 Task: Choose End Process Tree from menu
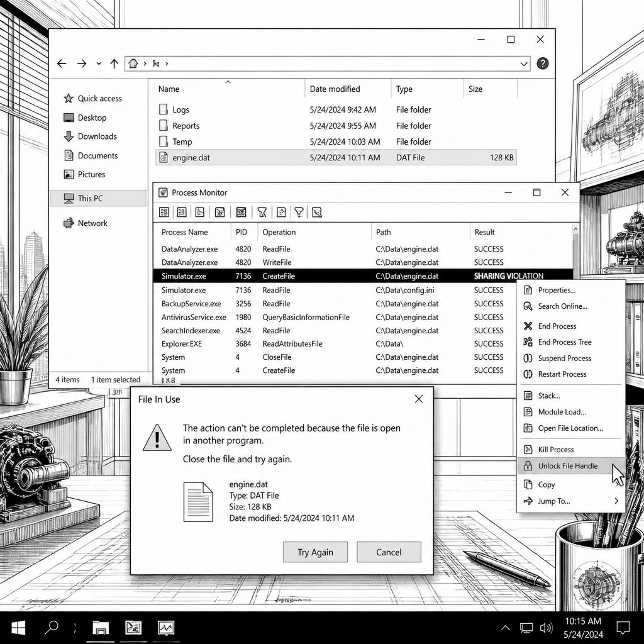pyautogui.click(x=571, y=342)
